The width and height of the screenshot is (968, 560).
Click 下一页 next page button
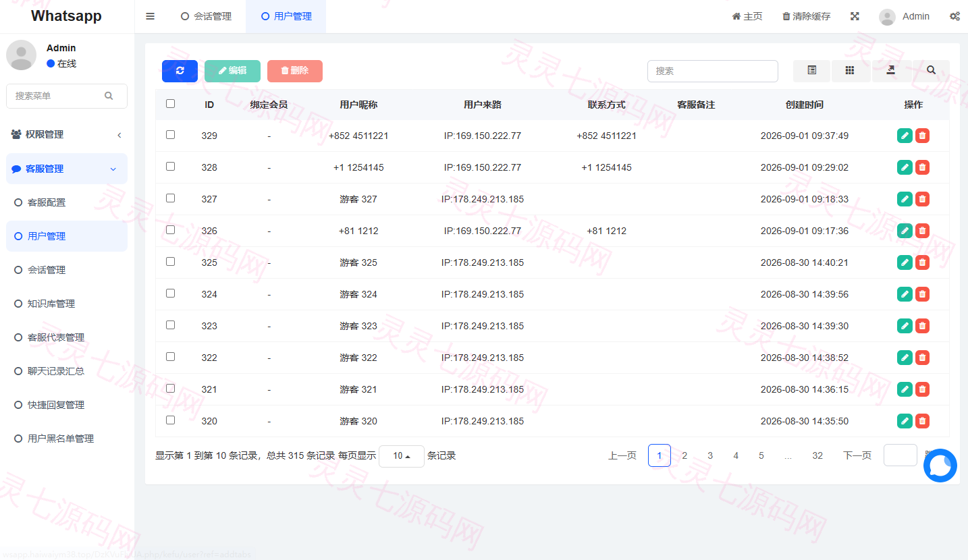[857, 455]
